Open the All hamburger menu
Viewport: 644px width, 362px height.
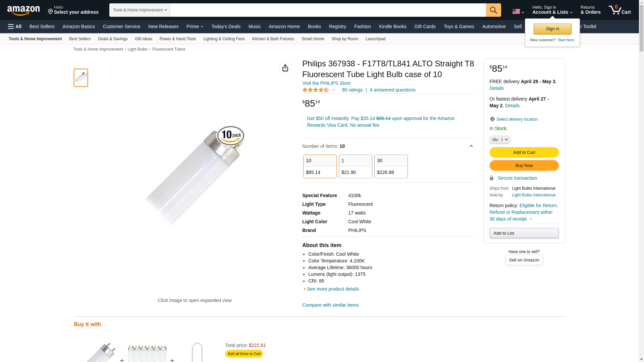coord(15,26)
